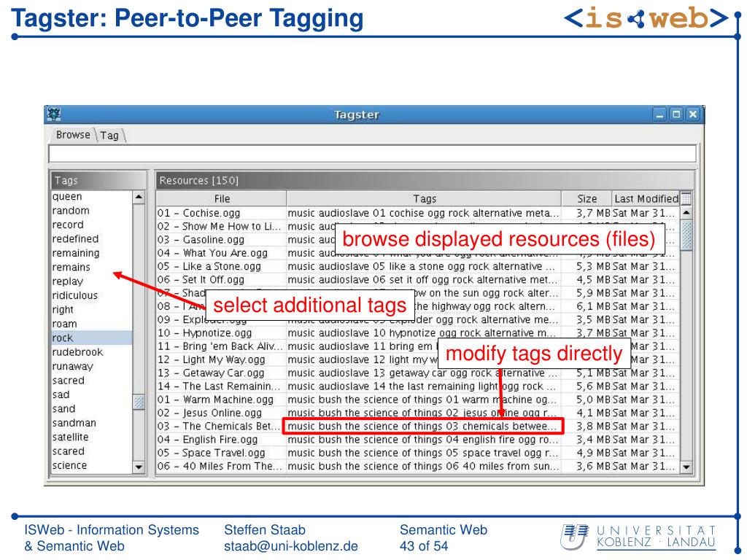Open the Tag tab
The width and height of the screenshot is (747, 560).
pos(109,135)
